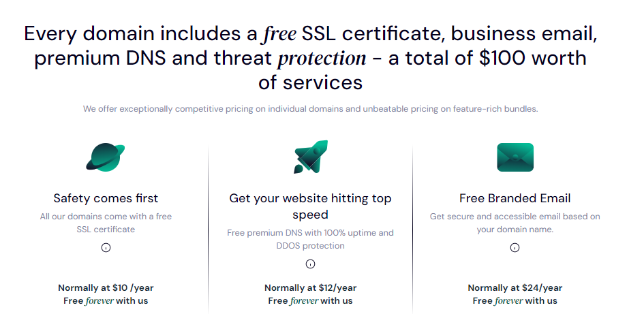Image resolution: width=644 pixels, height=314 pixels.
Task: Click the green rocket icon
Action: coord(311,157)
